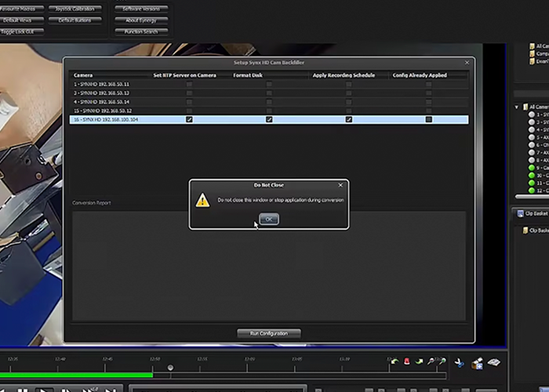Toggle Format Disk checkbox for camera 16
Viewport: 549px width, 392px height.
(x=269, y=120)
